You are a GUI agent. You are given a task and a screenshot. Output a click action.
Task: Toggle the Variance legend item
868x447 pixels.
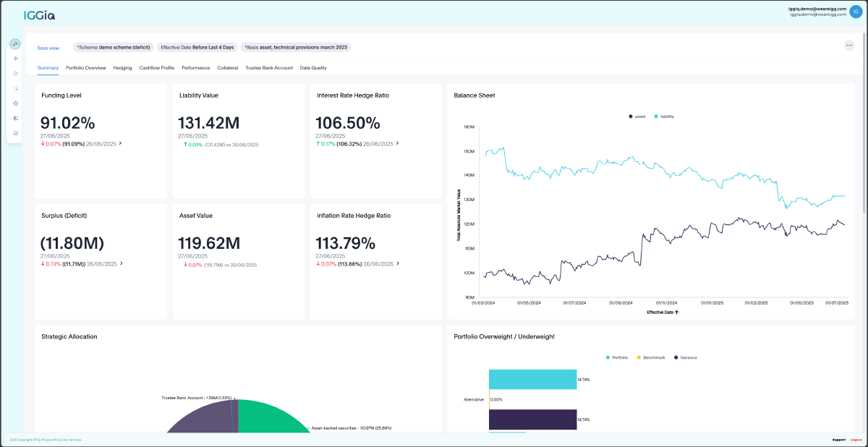pyautogui.click(x=686, y=357)
